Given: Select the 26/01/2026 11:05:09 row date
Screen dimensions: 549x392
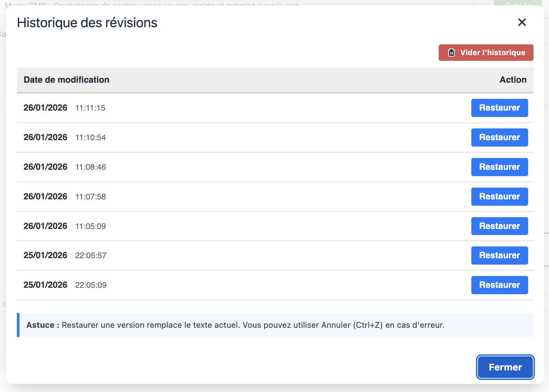Looking at the screenshot, I should 45,226.
